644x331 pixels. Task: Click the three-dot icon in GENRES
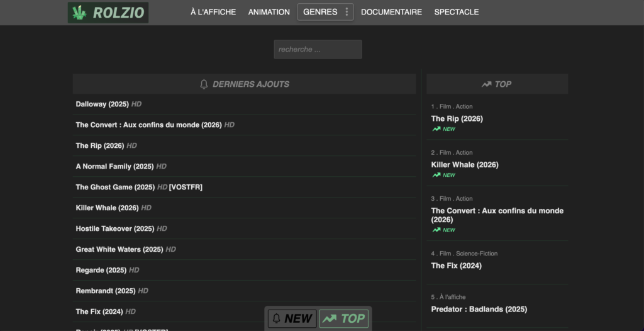347,12
